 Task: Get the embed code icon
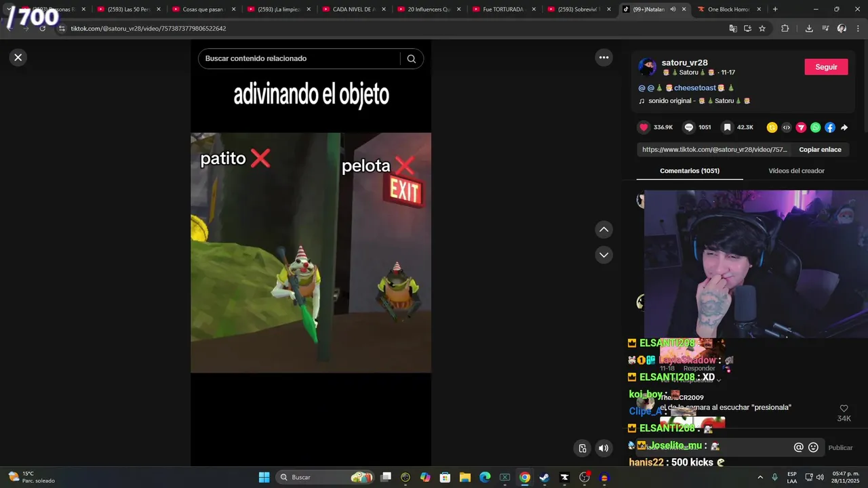click(x=787, y=127)
